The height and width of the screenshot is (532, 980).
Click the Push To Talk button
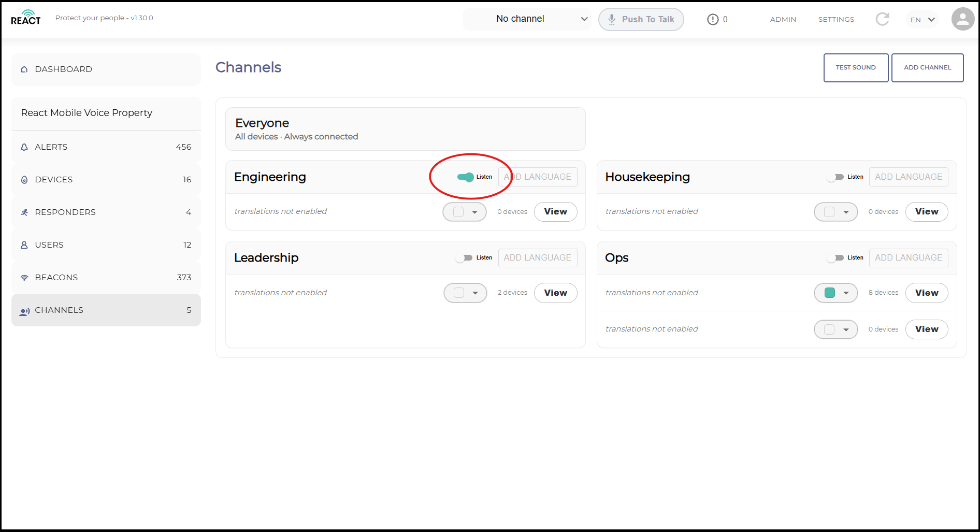click(x=641, y=20)
